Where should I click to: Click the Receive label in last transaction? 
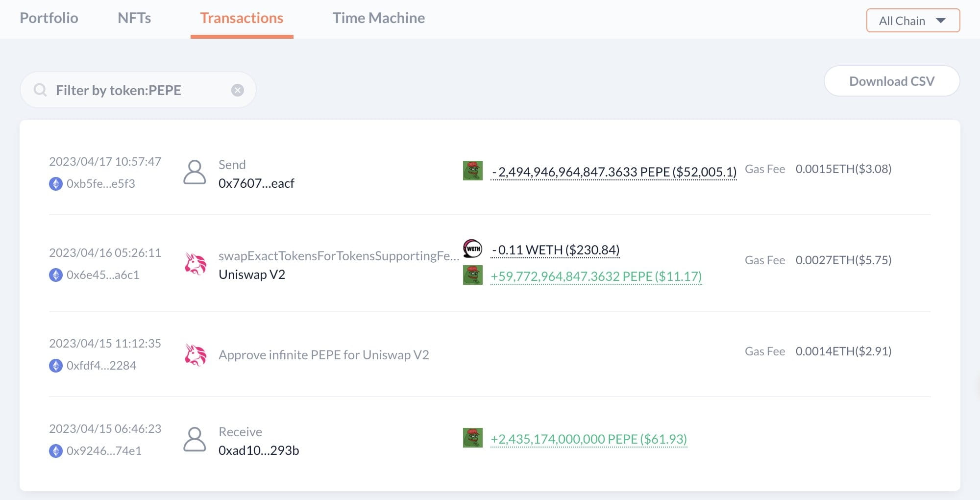[241, 432]
